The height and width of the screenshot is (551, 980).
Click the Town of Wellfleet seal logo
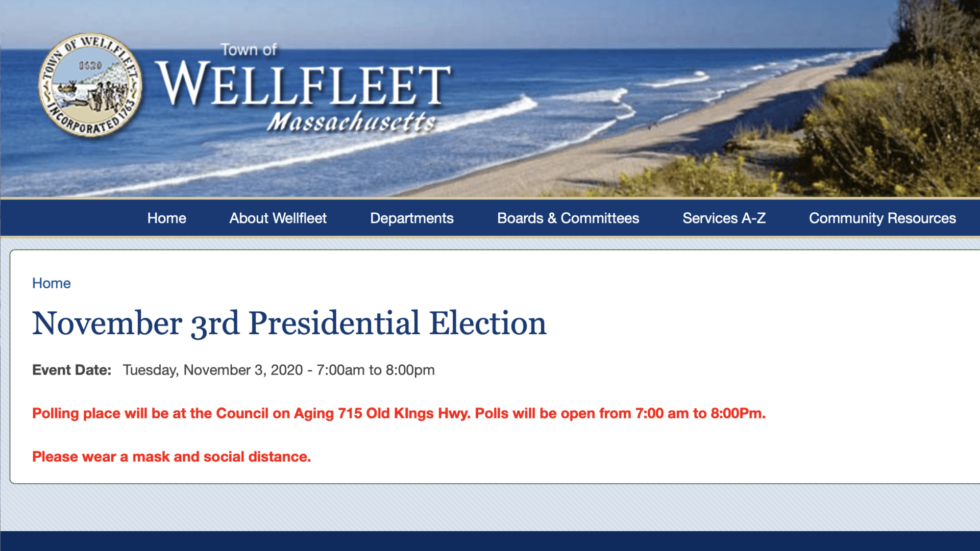(90, 85)
